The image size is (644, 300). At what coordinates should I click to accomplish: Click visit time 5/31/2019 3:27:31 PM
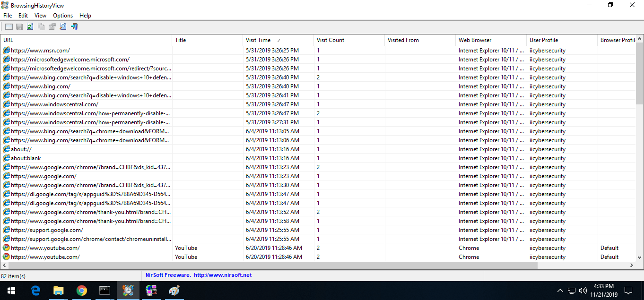[272, 122]
